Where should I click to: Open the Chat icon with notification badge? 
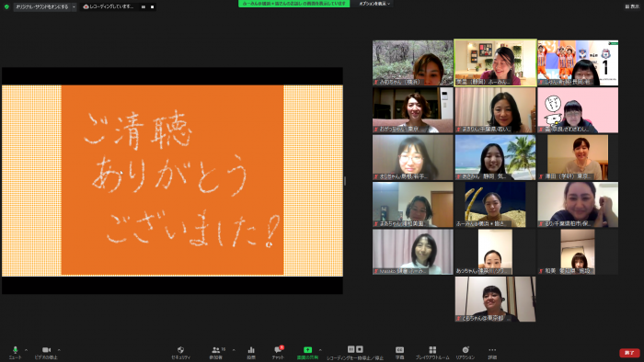pos(278,352)
